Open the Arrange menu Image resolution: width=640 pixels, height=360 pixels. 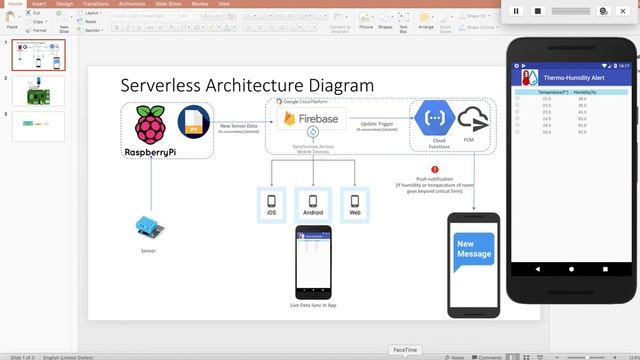coord(426,21)
